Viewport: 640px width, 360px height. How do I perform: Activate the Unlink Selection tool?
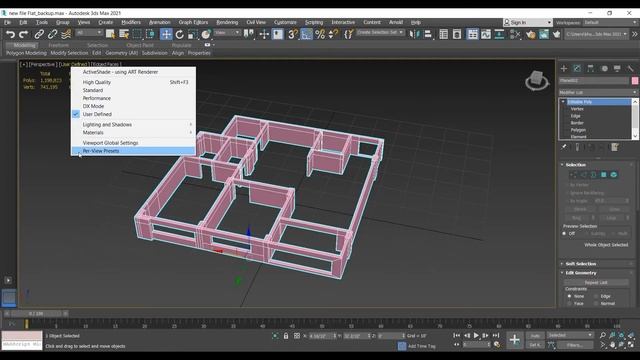click(x=52, y=34)
